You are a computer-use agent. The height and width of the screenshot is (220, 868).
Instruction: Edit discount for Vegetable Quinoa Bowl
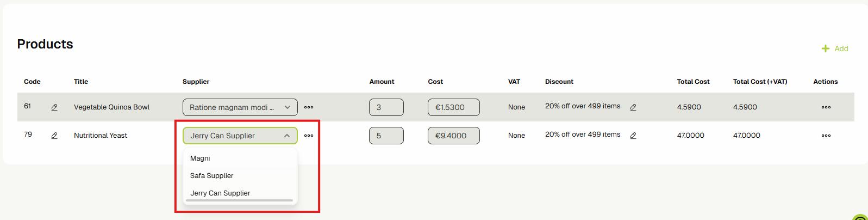pos(633,107)
